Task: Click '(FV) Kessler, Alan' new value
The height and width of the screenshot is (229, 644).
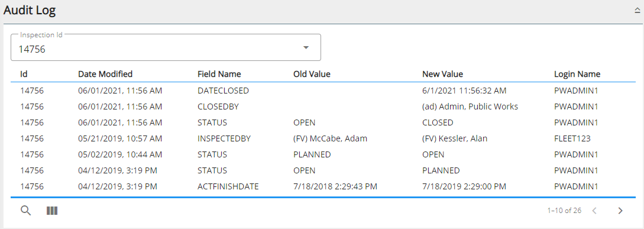Action: pos(455,138)
